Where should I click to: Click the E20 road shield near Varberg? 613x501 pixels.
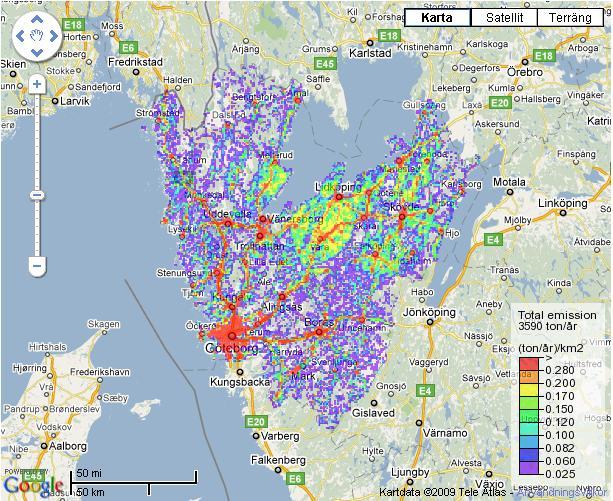point(256,422)
